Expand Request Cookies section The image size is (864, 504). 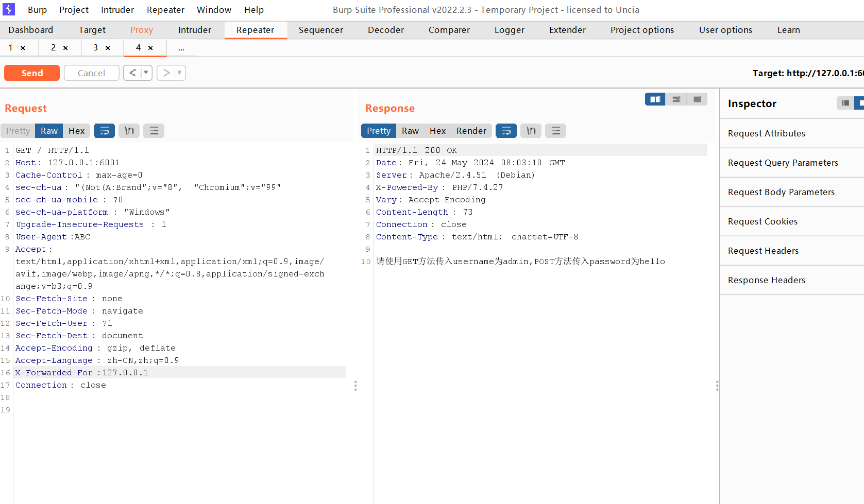tap(792, 221)
